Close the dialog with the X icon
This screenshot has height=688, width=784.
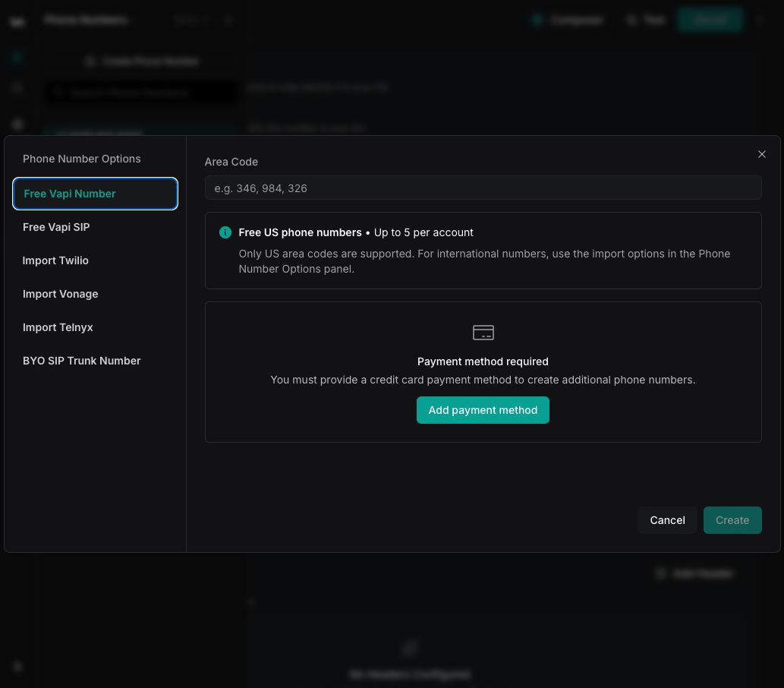[x=761, y=154]
